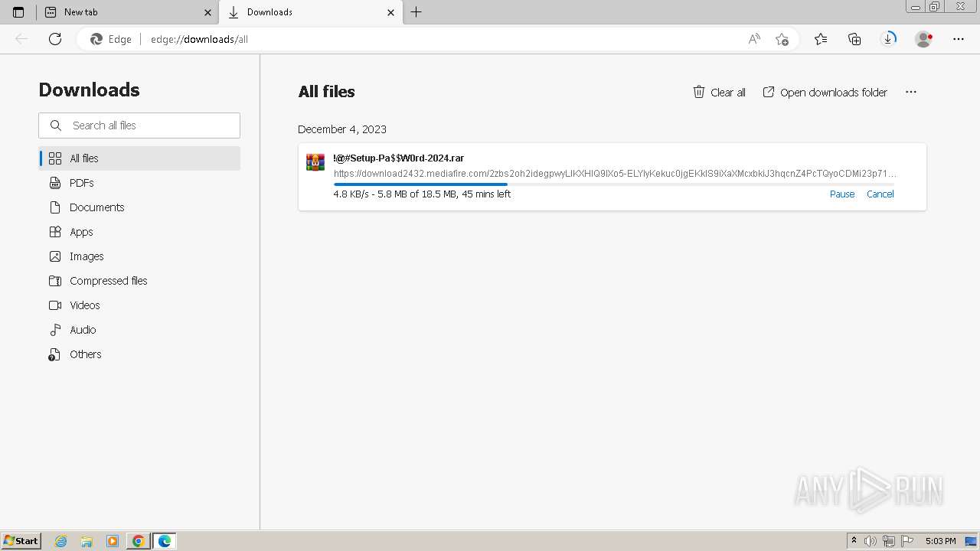Image resolution: width=980 pixels, height=551 pixels.
Task: Open Settings and more menu
Action: click(x=959, y=39)
